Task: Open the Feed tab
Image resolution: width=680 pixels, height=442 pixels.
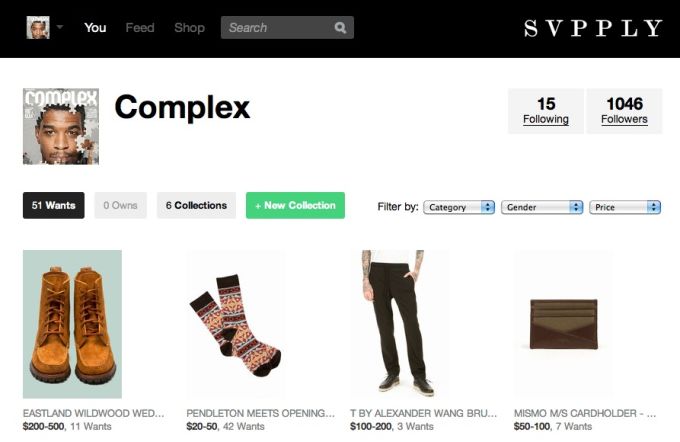Action: (140, 28)
